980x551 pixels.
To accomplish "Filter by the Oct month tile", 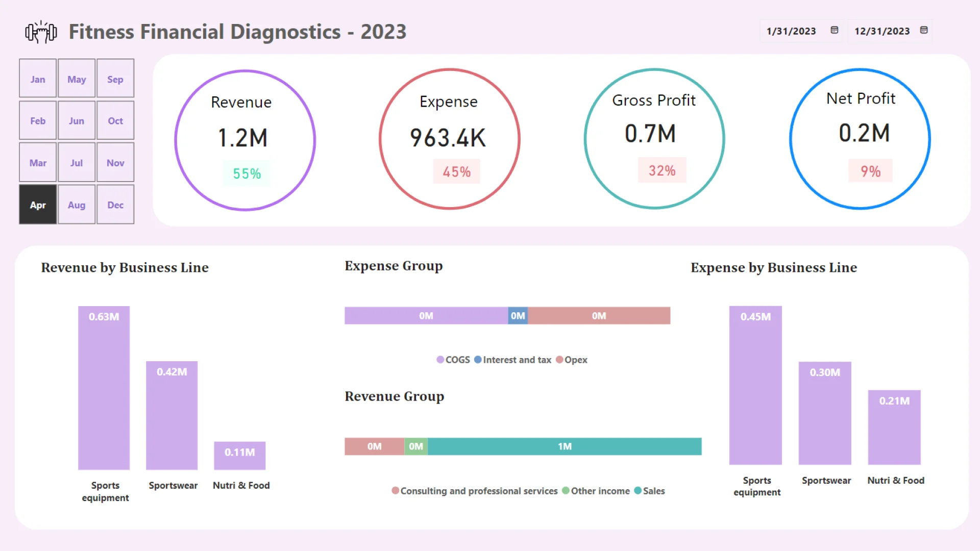I will coord(115,120).
